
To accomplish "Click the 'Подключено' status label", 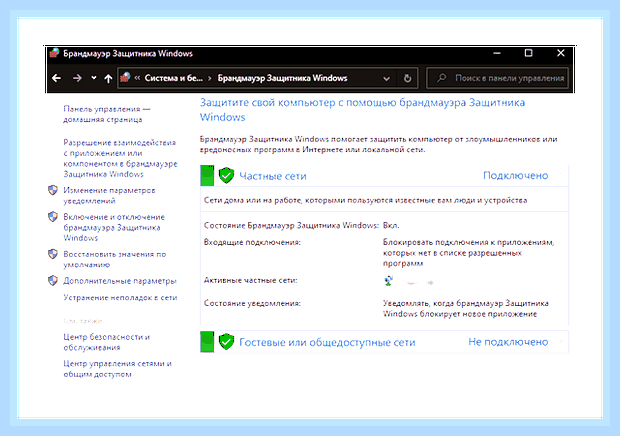I will pyautogui.click(x=516, y=176).
